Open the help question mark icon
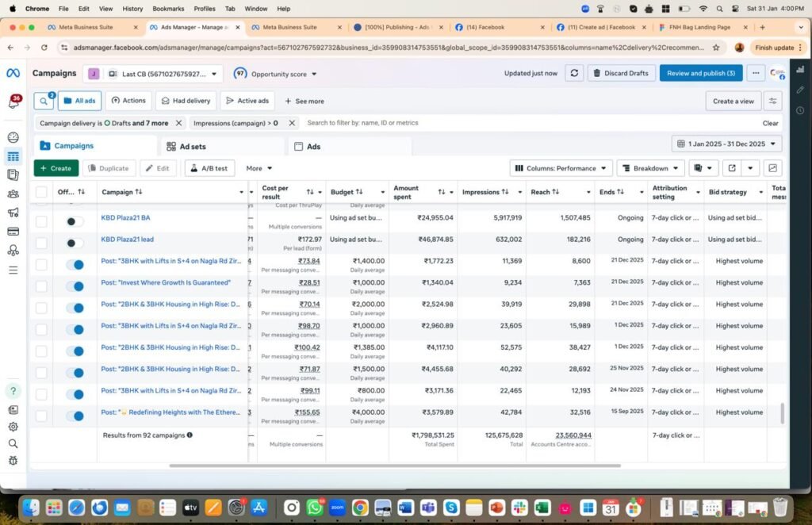 pyautogui.click(x=13, y=391)
